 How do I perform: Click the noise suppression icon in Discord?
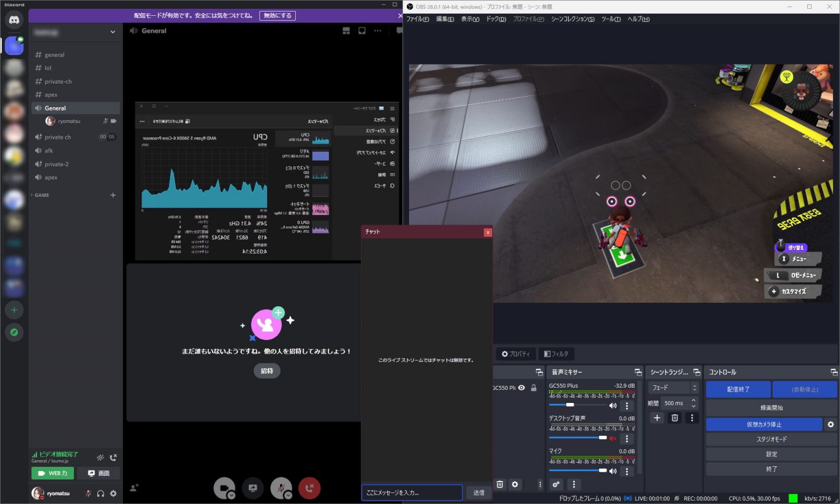(101, 458)
